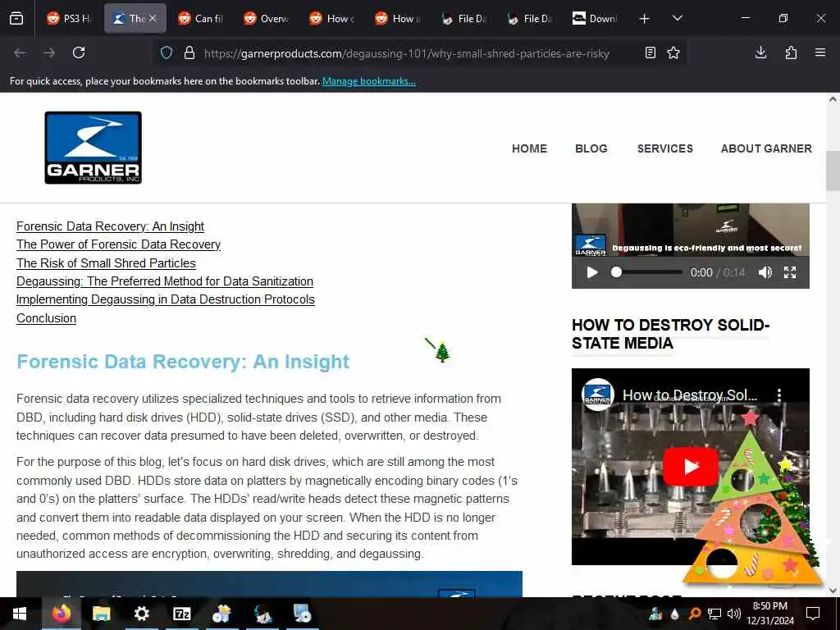Play the How to Destroy Sol... YouTube video
Screen dimensions: 840x630
pos(690,467)
